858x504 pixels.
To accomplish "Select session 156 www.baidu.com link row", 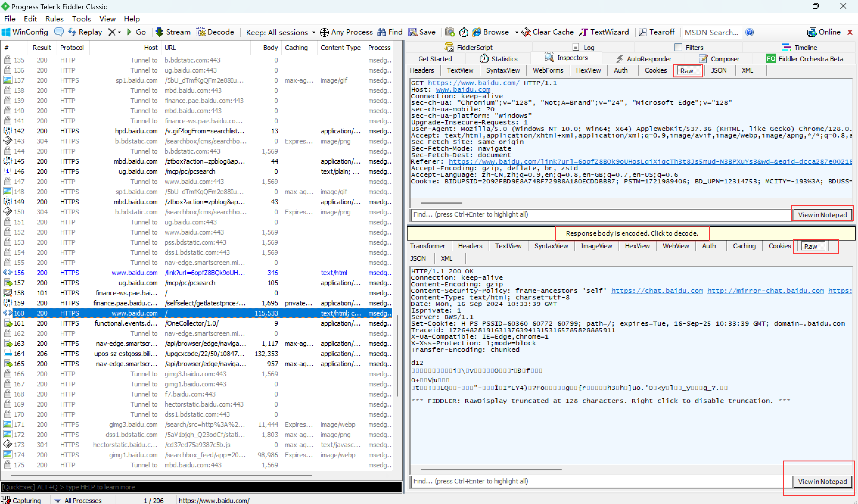I will (198, 273).
